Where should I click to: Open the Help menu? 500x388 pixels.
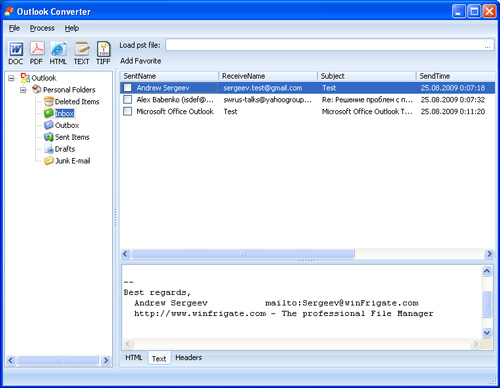72,28
